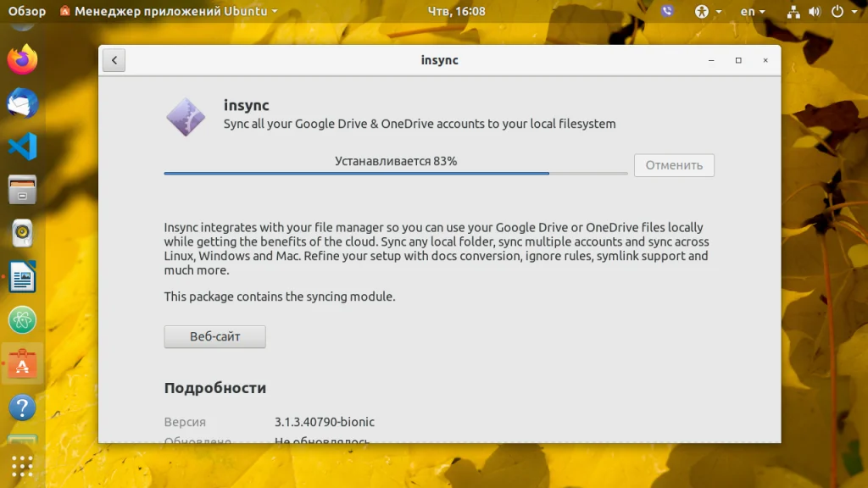The height and width of the screenshot is (488, 868).
Task: Go back with the header back arrow
Action: 114,61
